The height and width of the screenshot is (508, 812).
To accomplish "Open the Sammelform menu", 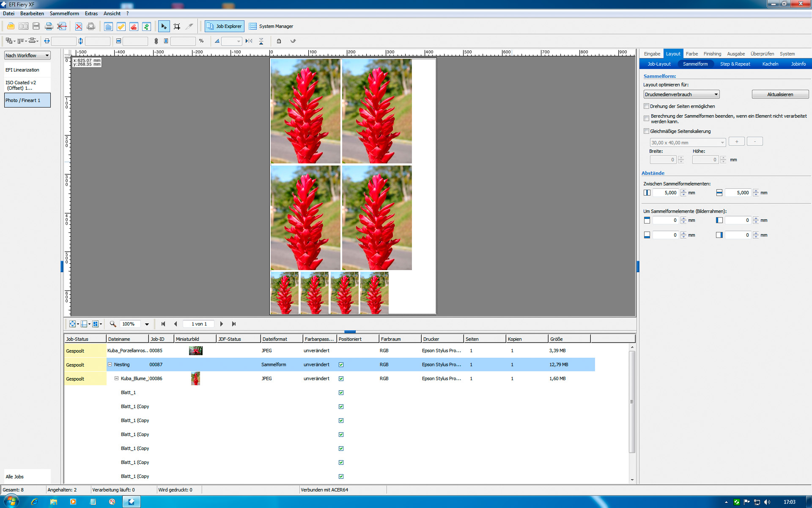I will [x=64, y=14].
